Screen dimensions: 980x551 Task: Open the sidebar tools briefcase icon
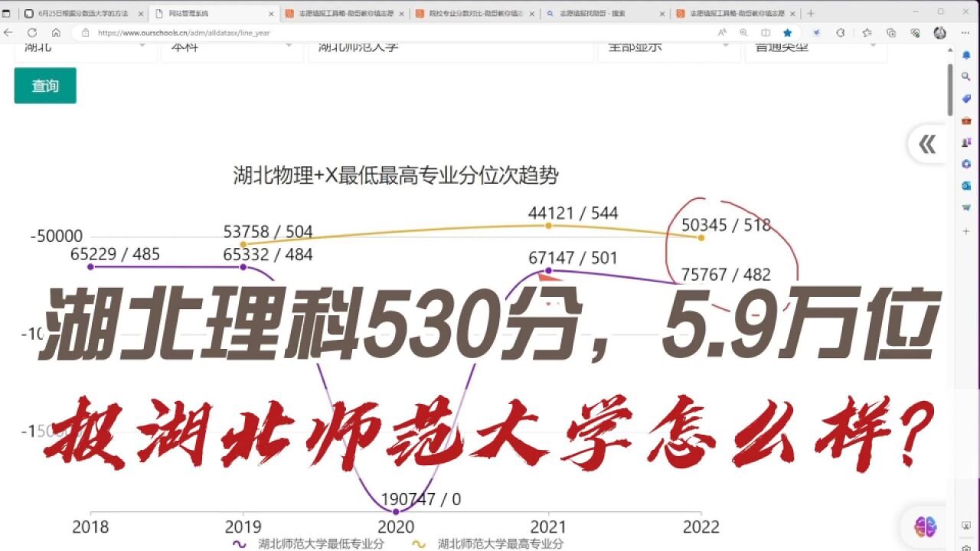point(966,120)
